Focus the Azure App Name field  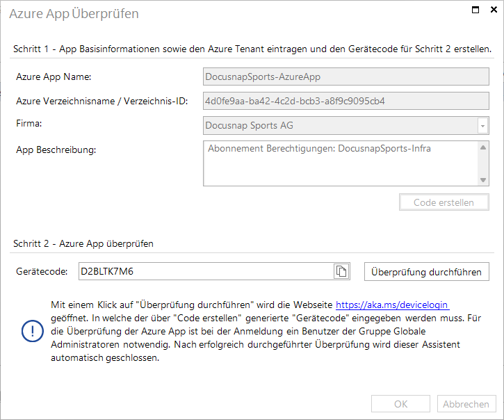tap(346, 76)
